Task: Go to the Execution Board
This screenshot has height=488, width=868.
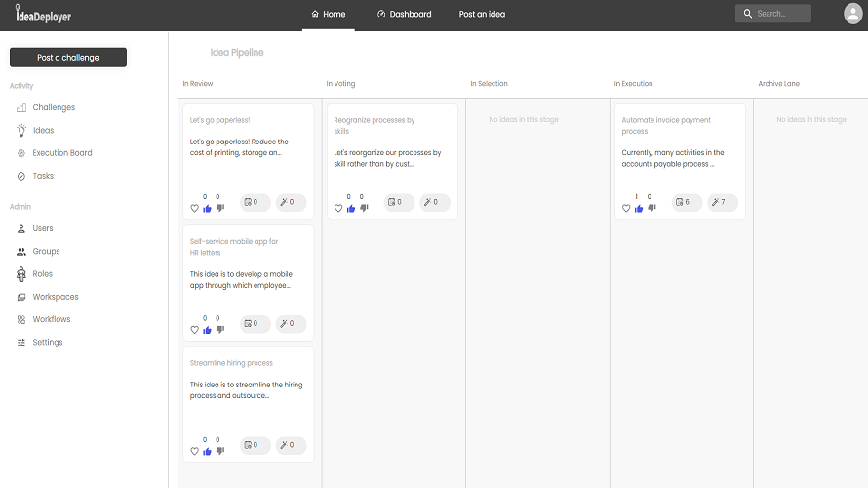Action: (61, 153)
